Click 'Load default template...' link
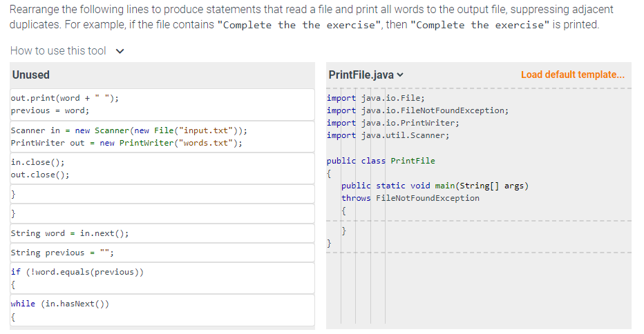This screenshot has height=334, width=644. (572, 75)
